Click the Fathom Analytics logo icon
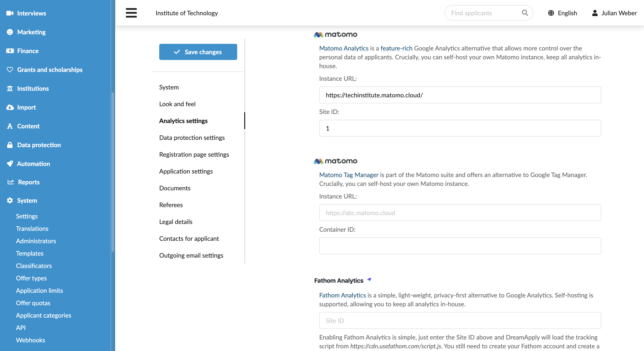Viewport: 644px width, 351px height. [369, 280]
